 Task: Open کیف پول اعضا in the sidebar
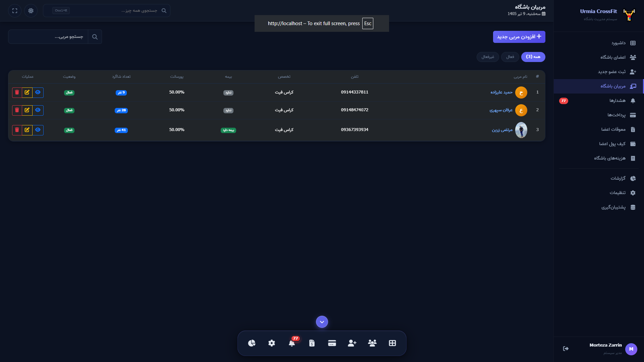[599, 144]
